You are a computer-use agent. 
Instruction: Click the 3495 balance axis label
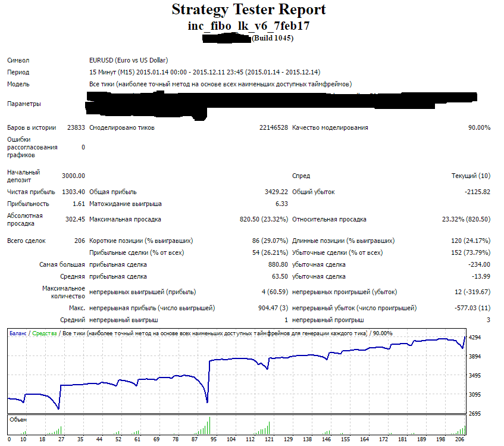(x=475, y=376)
